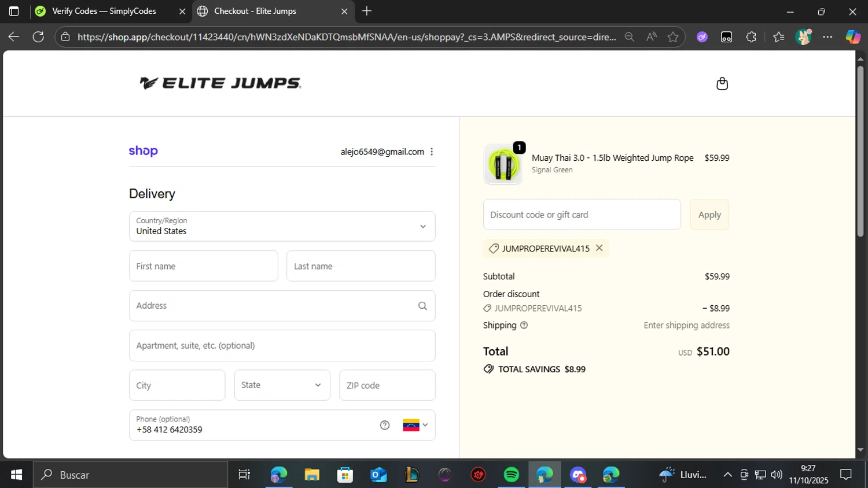This screenshot has height=488, width=868.
Task: Click the Last name field
Action: 361,266
